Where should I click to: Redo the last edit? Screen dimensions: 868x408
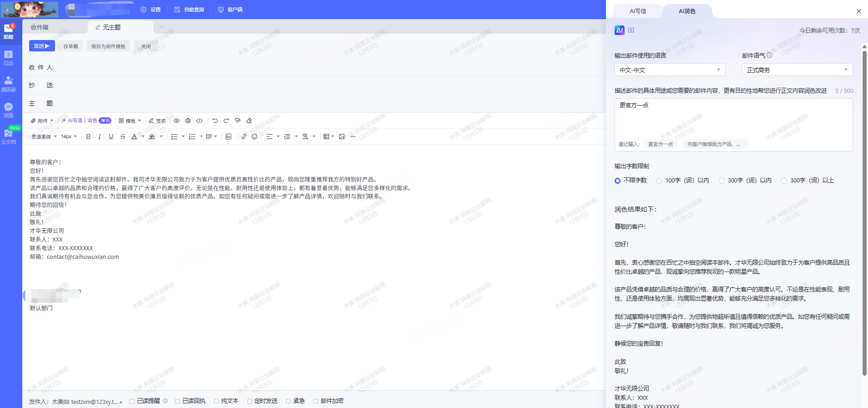[226, 121]
